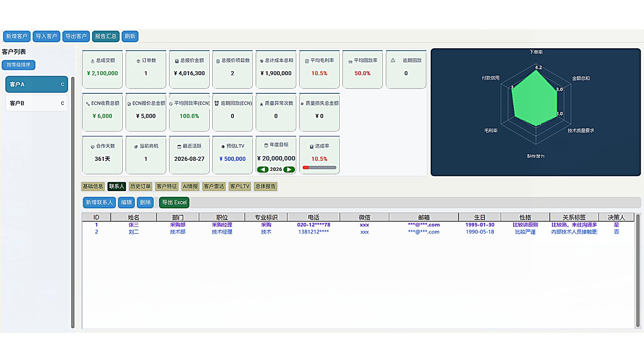This screenshot has height=362, width=644.
Task: Click the bar chart icon beside 达成率
Action: click(312, 146)
